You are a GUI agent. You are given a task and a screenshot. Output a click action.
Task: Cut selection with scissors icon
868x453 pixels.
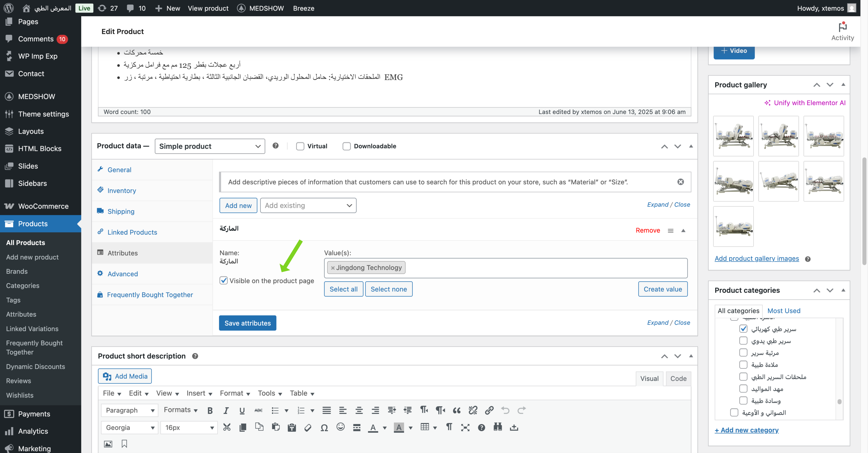227,427
